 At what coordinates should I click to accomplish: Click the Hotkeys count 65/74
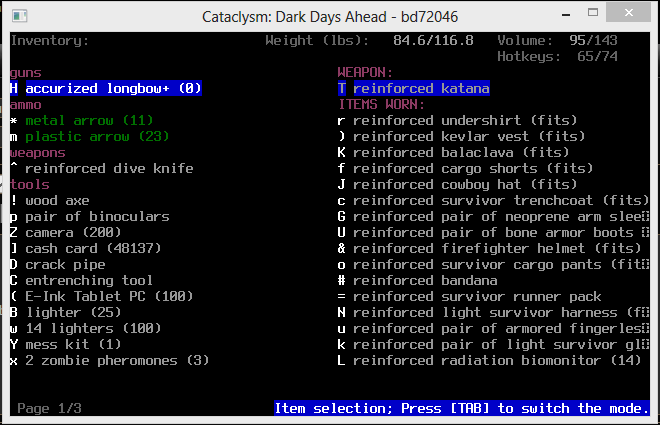point(597,56)
